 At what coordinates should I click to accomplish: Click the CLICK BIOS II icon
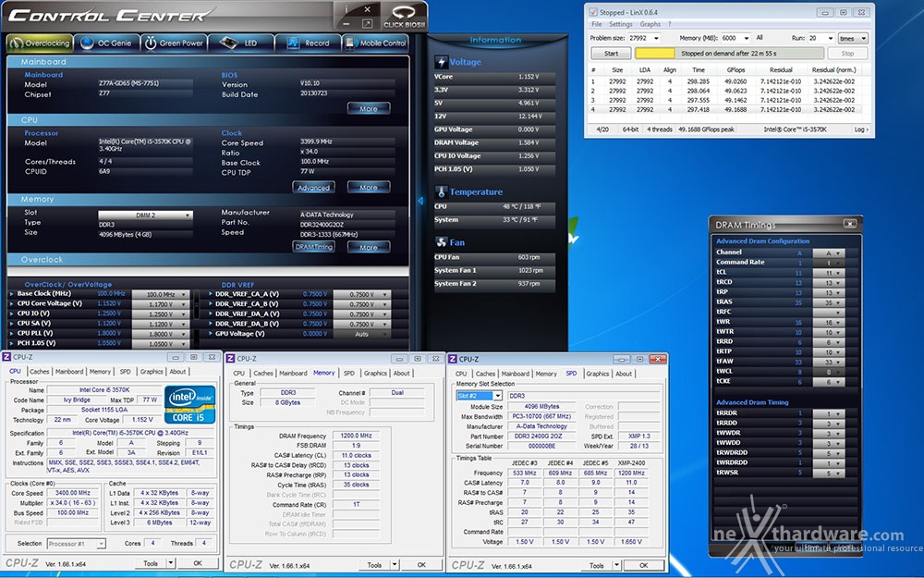pos(404,16)
